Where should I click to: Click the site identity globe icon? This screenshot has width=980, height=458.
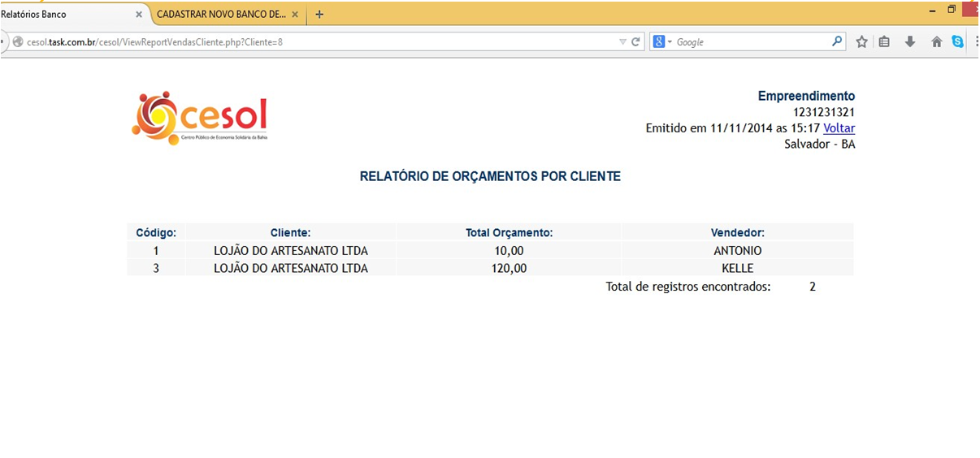[17, 42]
